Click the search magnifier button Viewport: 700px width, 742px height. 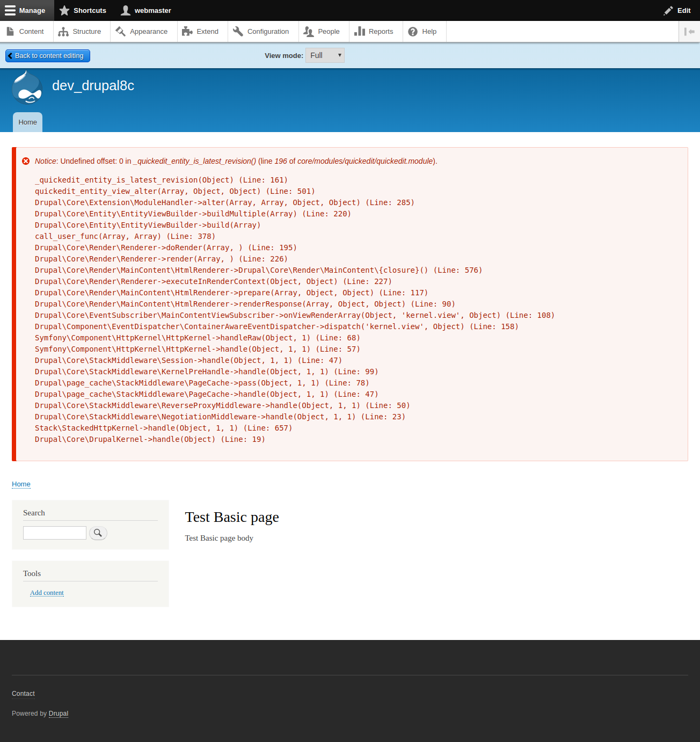click(98, 533)
